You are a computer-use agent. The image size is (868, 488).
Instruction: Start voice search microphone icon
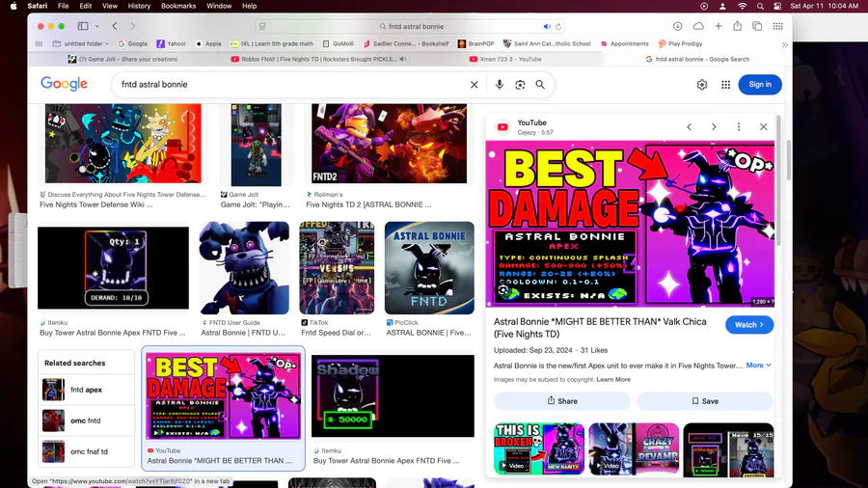[500, 84]
